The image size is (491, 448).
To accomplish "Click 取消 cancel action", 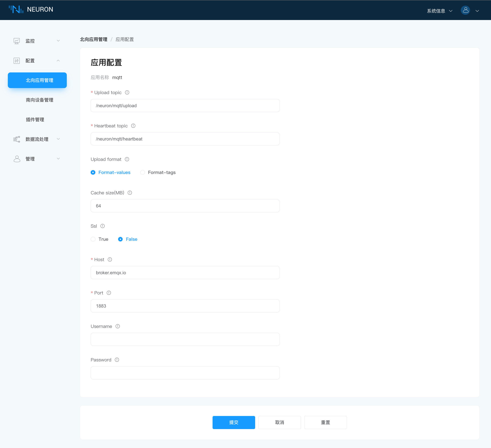I will (x=280, y=422).
